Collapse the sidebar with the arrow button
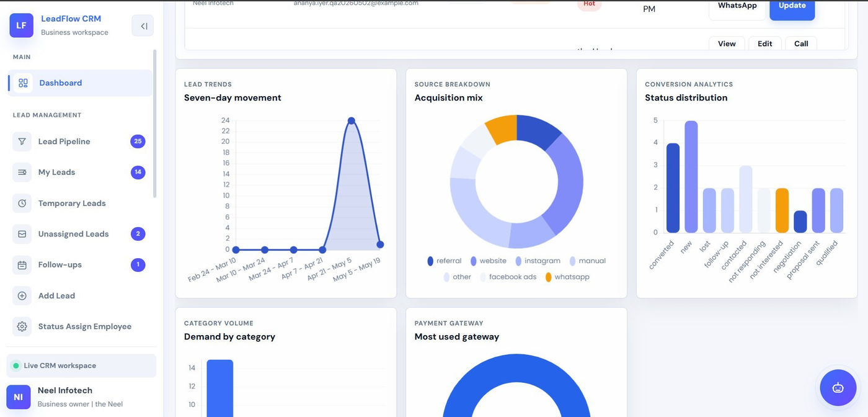 tap(143, 25)
